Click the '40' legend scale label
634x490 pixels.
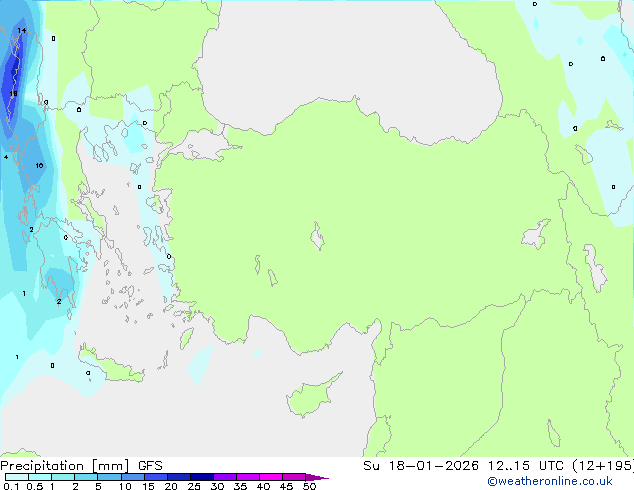(x=263, y=486)
